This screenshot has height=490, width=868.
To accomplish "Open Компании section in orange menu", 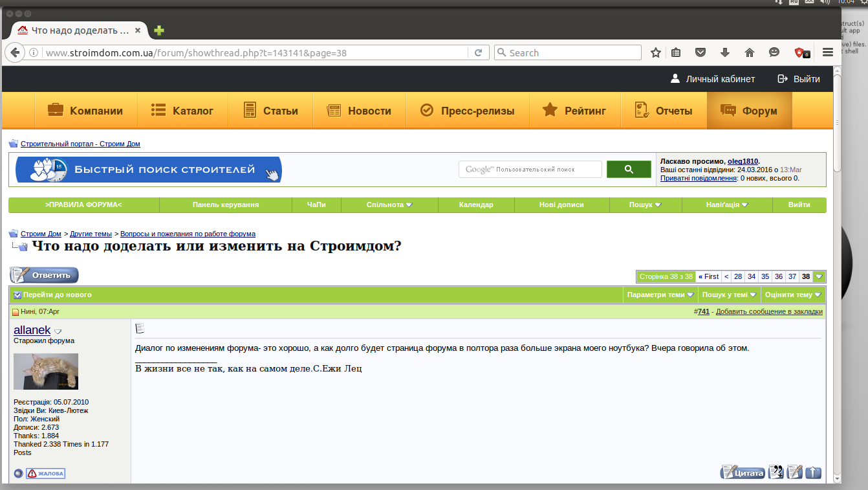I will click(85, 111).
